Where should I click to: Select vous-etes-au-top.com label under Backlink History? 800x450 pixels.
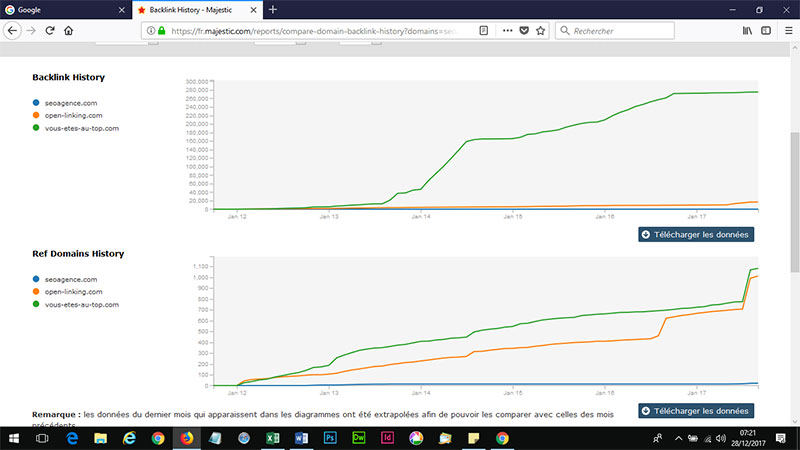[82, 128]
